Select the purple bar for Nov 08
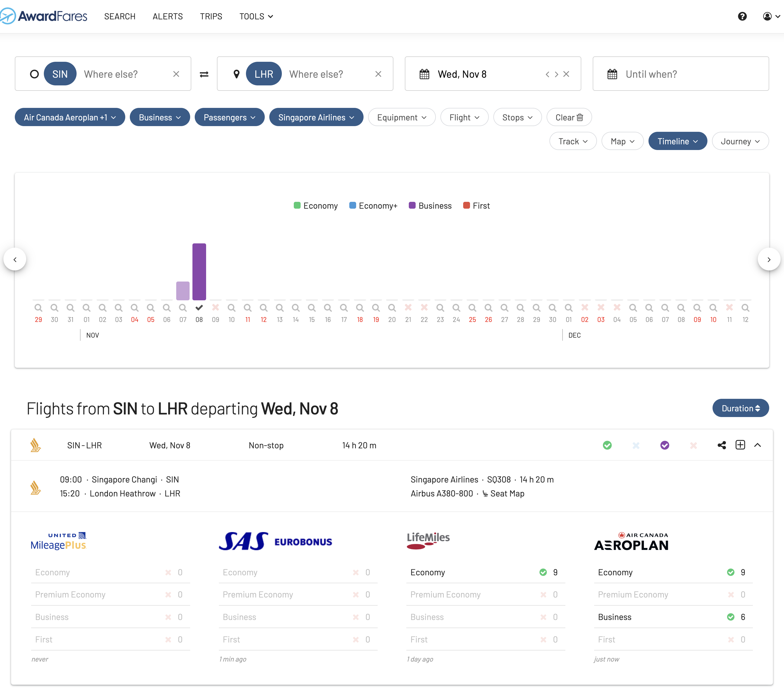This screenshot has height=694, width=784. [x=199, y=272]
